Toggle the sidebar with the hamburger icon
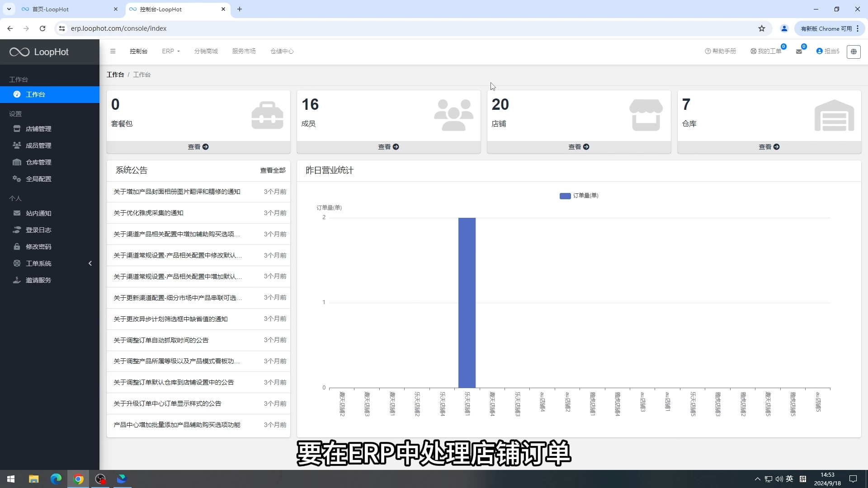 tap(113, 51)
